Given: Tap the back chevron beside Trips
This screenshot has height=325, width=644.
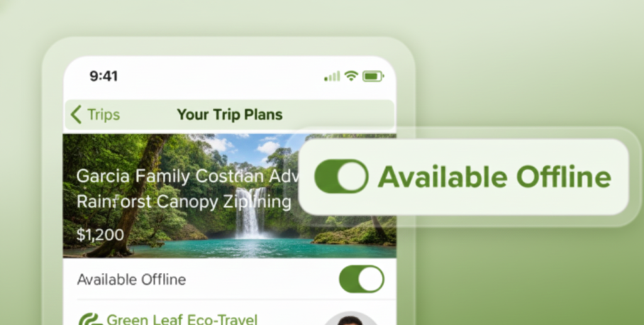Looking at the screenshot, I should [x=76, y=114].
